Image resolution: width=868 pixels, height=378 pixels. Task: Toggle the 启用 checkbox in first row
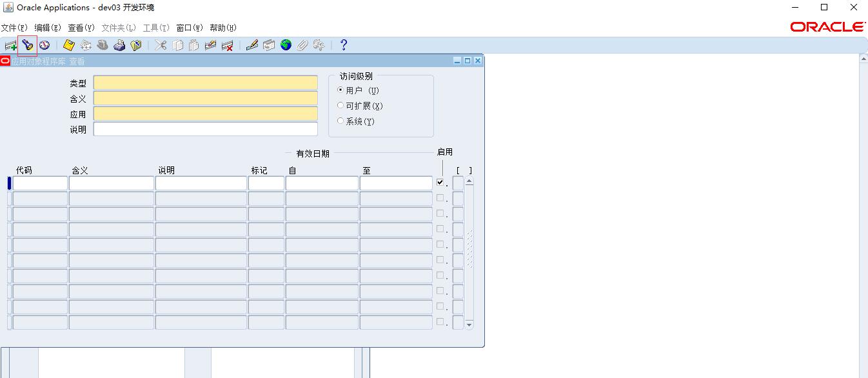coord(440,183)
